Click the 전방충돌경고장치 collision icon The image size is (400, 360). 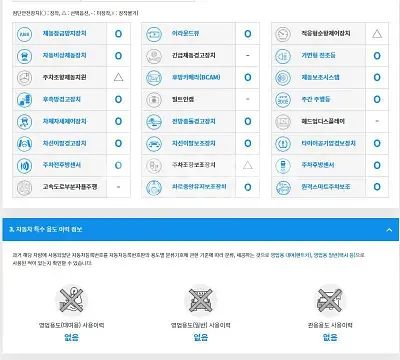coord(154,122)
